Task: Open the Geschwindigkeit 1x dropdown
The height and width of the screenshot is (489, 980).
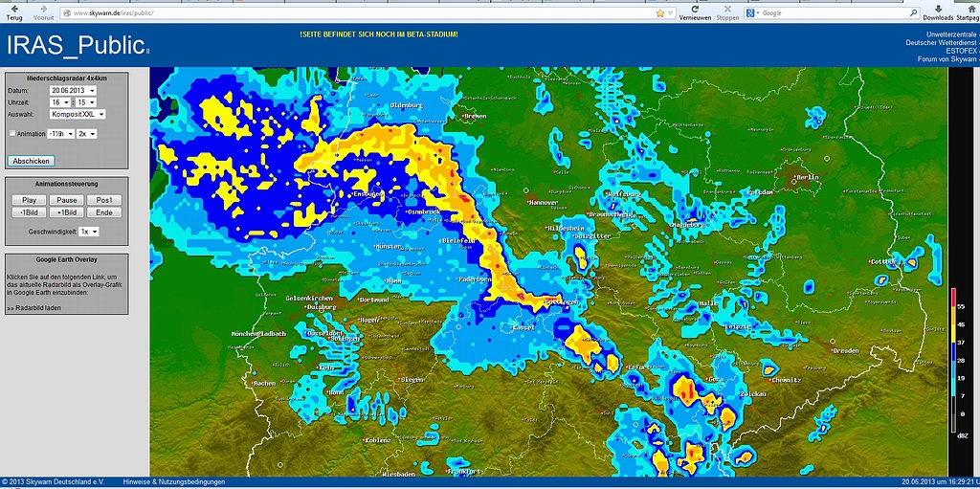Action: (89, 232)
